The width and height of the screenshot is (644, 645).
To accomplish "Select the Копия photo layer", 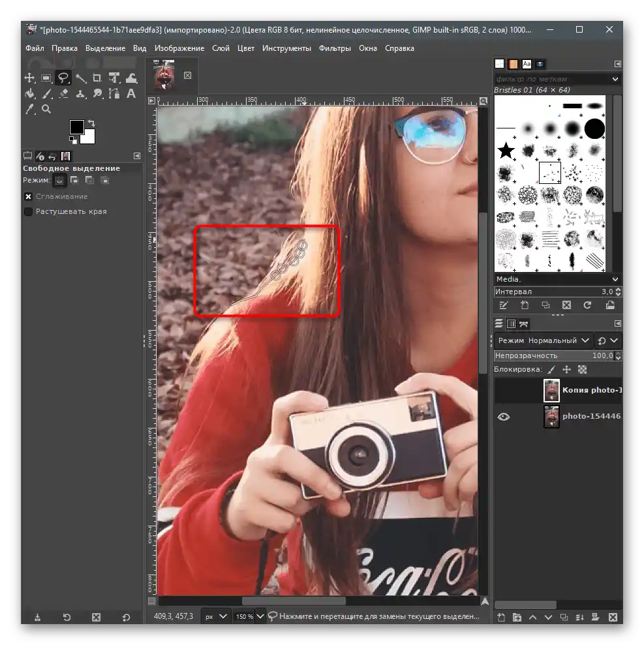I will [x=558, y=391].
